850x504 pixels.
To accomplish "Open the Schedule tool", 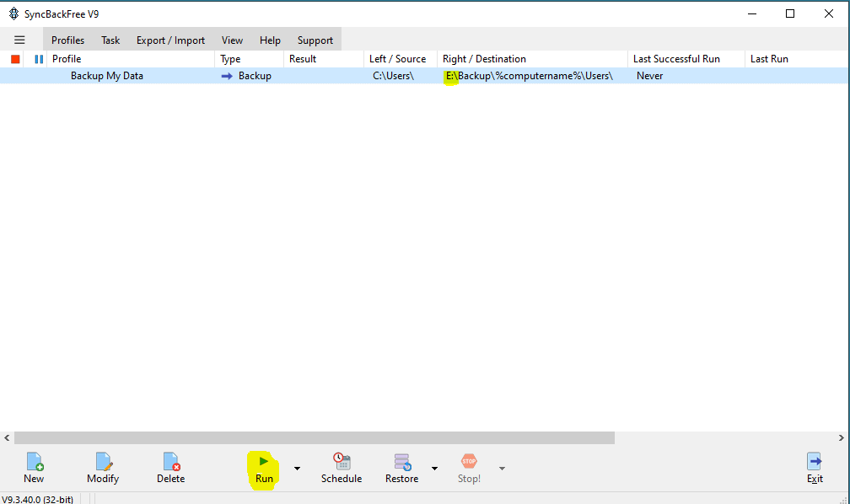I will (342, 463).
